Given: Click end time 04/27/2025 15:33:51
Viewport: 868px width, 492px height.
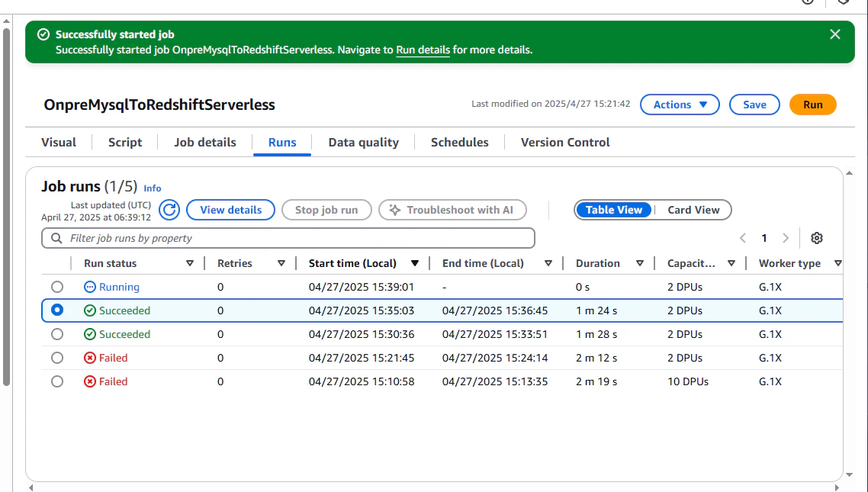Looking at the screenshot, I should (495, 334).
